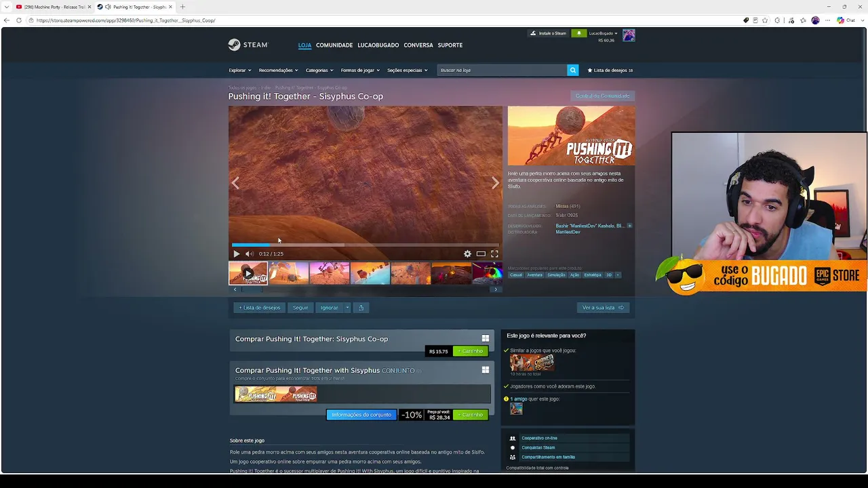Image resolution: width=868 pixels, height=488 pixels.
Task: Open a new browser tab
Action: [182, 7]
